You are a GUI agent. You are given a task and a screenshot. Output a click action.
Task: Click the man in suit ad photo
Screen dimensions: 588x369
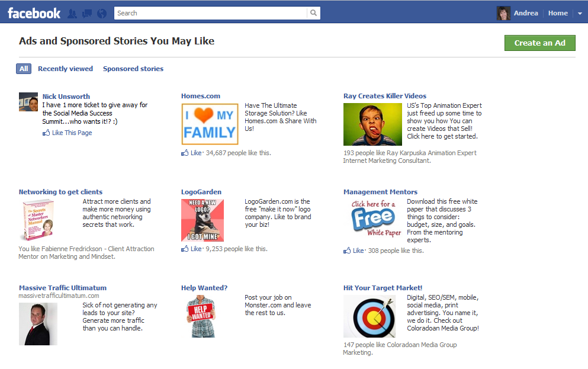38,324
